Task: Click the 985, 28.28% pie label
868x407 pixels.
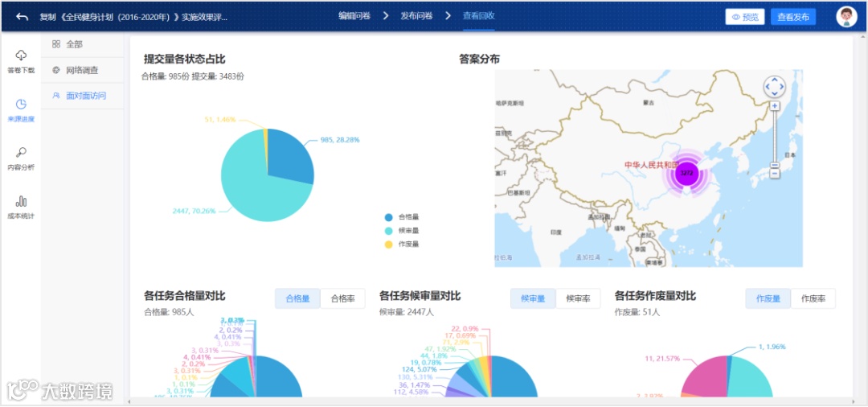Action: [x=339, y=139]
